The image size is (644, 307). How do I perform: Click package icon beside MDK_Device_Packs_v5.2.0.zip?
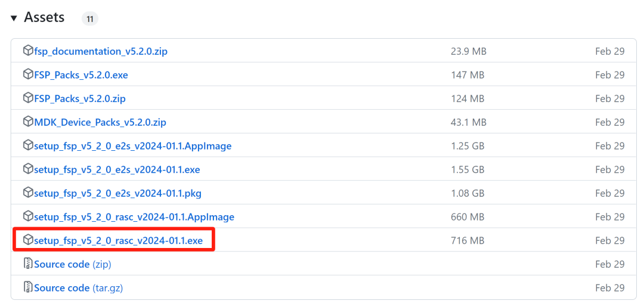28,122
